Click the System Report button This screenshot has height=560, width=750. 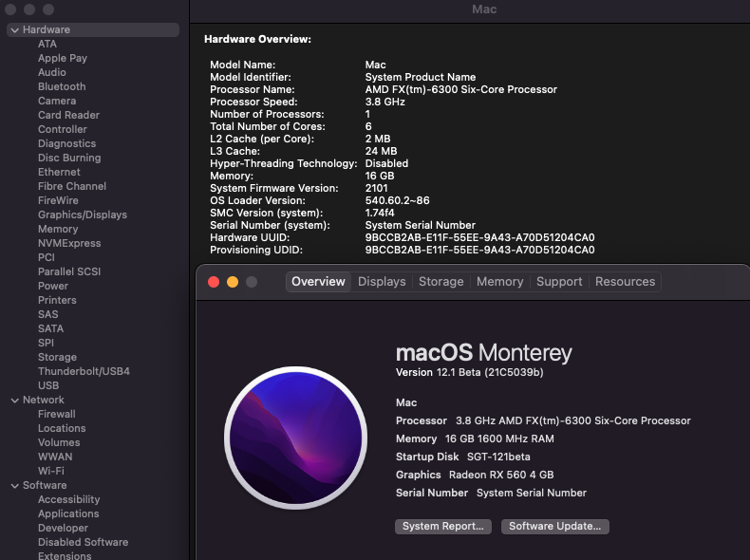tap(442, 526)
